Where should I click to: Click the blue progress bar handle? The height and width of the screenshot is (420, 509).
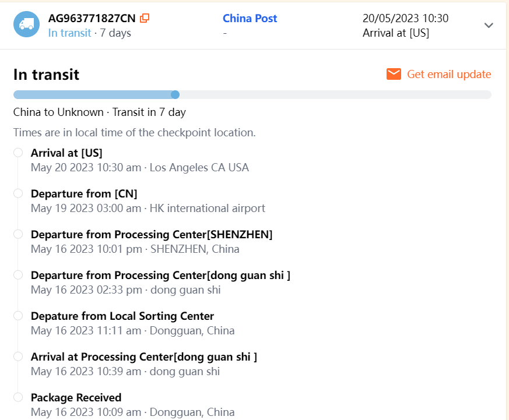click(175, 95)
